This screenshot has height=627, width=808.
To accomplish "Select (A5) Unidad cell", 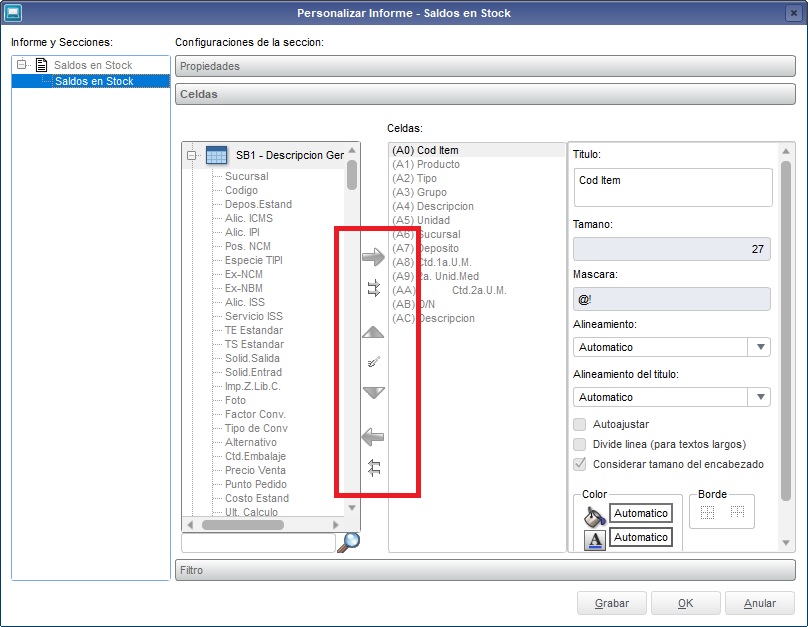I will (x=421, y=220).
